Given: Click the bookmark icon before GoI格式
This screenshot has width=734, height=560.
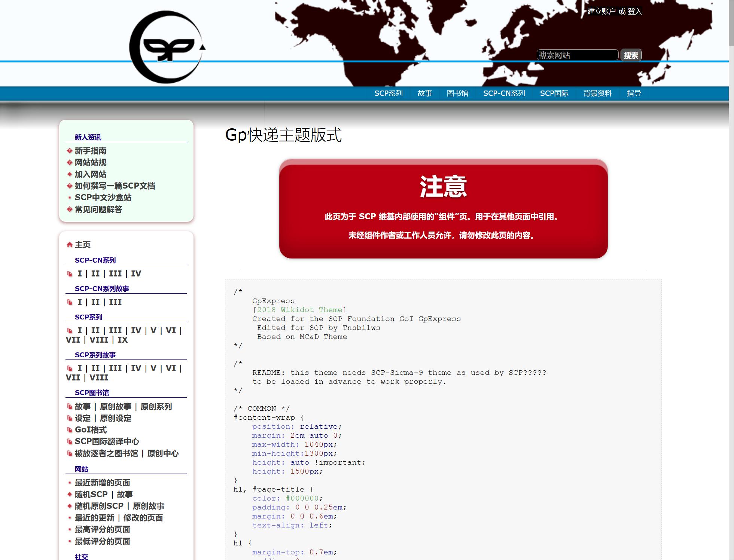Looking at the screenshot, I should tap(69, 430).
